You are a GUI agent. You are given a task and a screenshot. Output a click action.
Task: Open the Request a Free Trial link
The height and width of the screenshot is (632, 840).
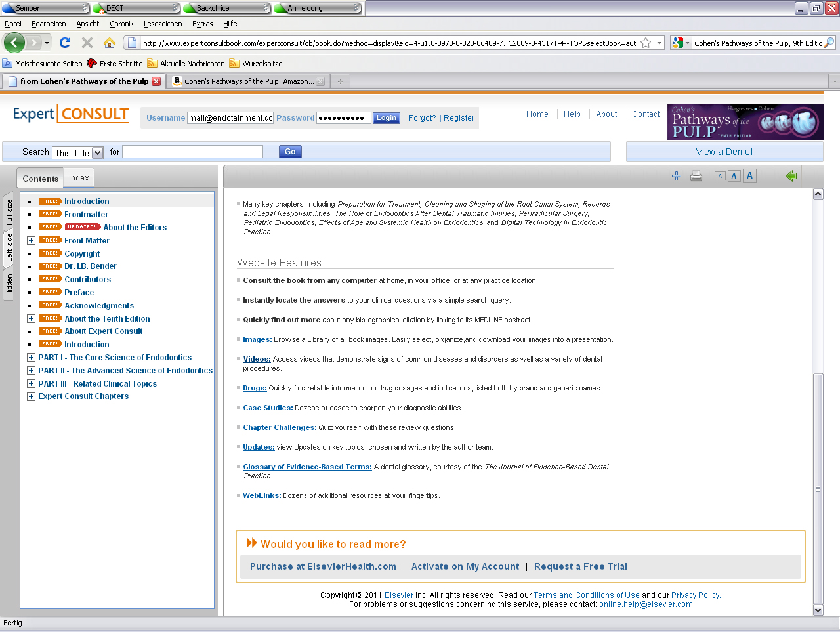(580, 566)
